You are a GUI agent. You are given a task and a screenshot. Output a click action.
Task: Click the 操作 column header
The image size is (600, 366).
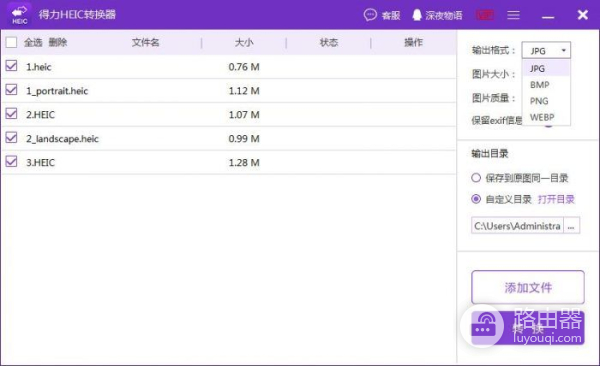[414, 42]
